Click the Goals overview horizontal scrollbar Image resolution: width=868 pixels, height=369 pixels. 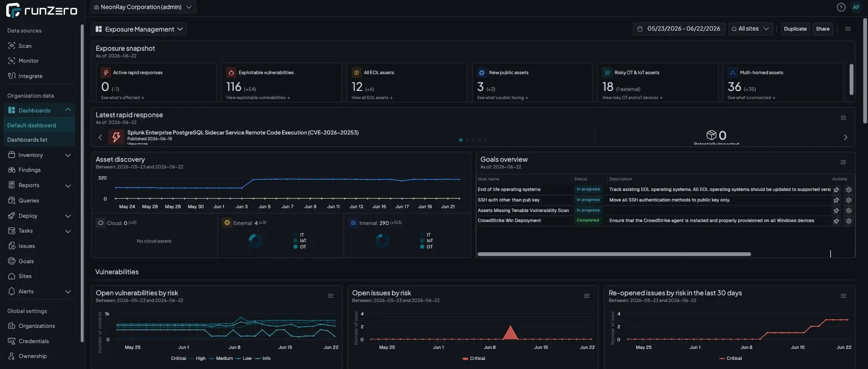614,254
